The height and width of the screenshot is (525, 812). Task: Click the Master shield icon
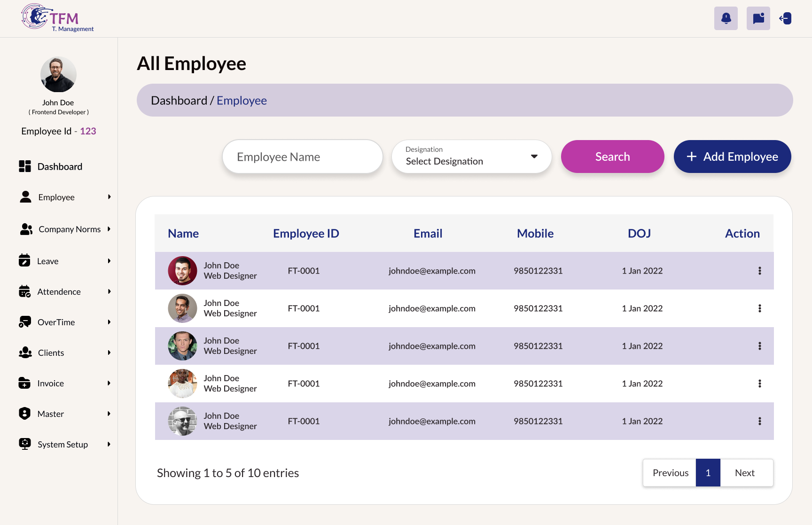coord(24,414)
